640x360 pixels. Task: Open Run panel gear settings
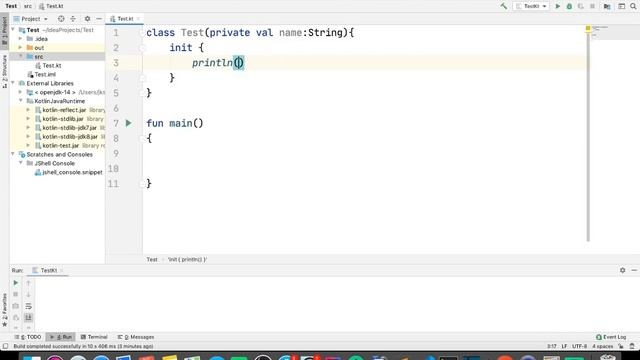[x=622, y=270]
